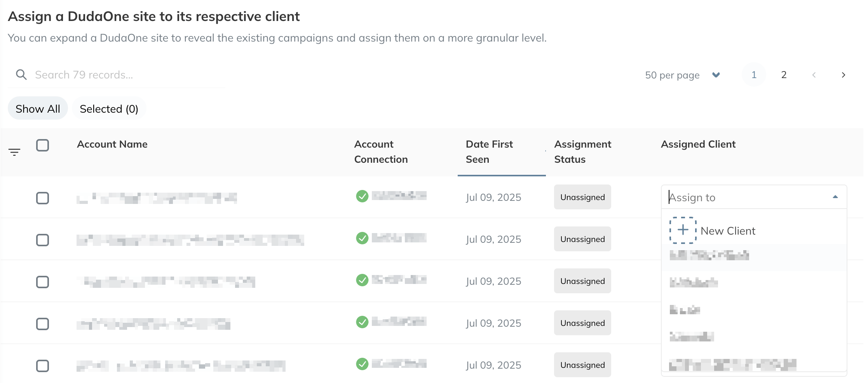Check the fourth row's checkbox

42,324
